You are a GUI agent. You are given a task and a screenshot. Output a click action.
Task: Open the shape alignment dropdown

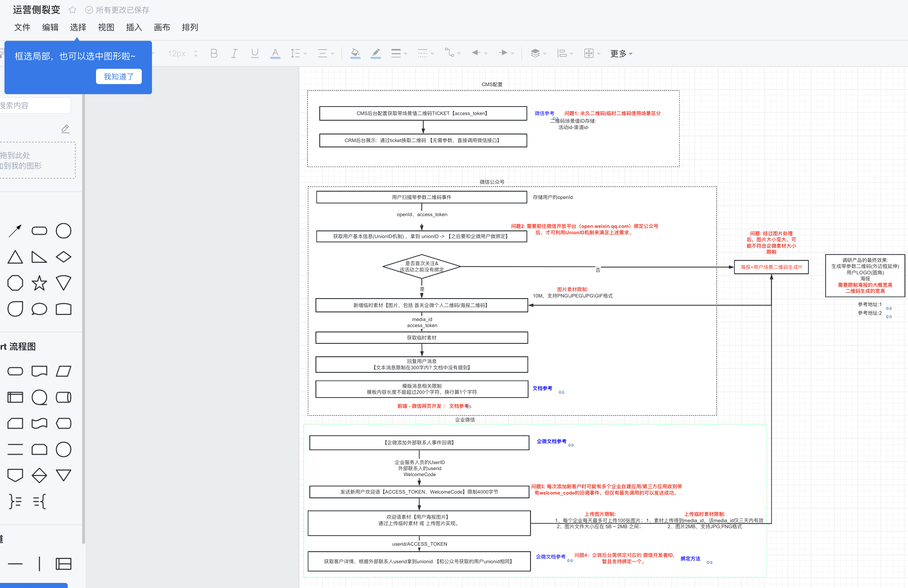pyautogui.click(x=565, y=53)
